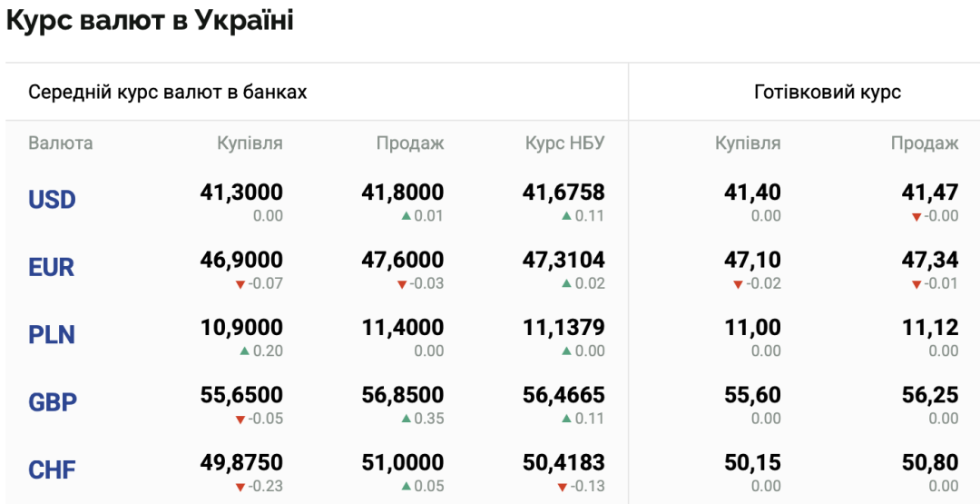Viewport: 980px width, 504px height.
Task: Click the GBP НБУ rate 56,4665
Action: coord(563,395)
